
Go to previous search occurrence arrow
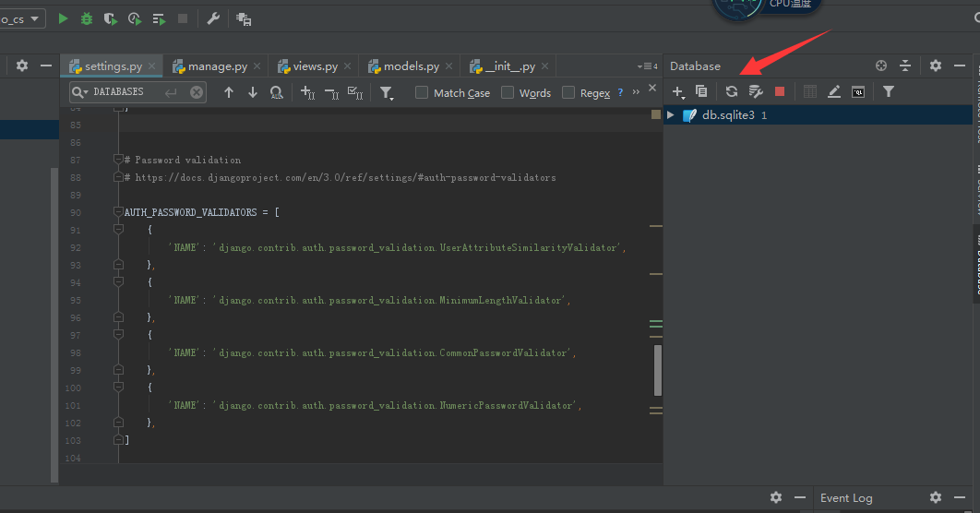point(229,92)
